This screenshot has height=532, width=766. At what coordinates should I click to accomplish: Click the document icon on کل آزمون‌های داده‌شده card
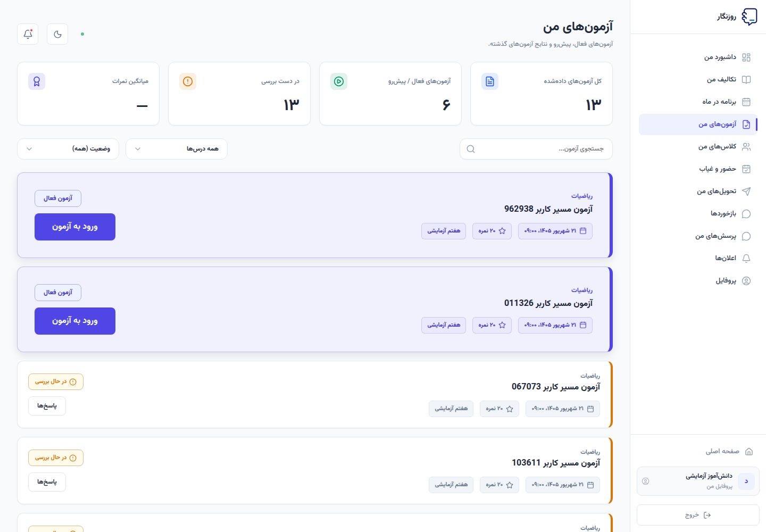(x=490, y=81)
